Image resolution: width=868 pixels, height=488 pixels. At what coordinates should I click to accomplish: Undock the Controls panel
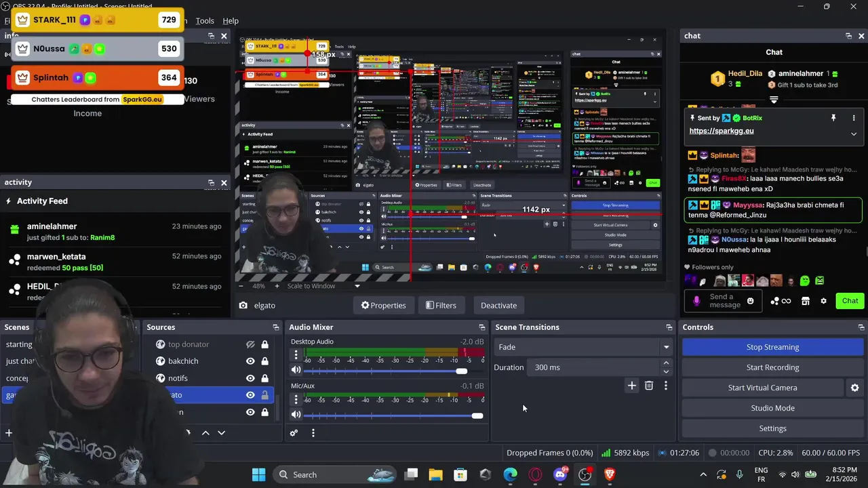861,327
